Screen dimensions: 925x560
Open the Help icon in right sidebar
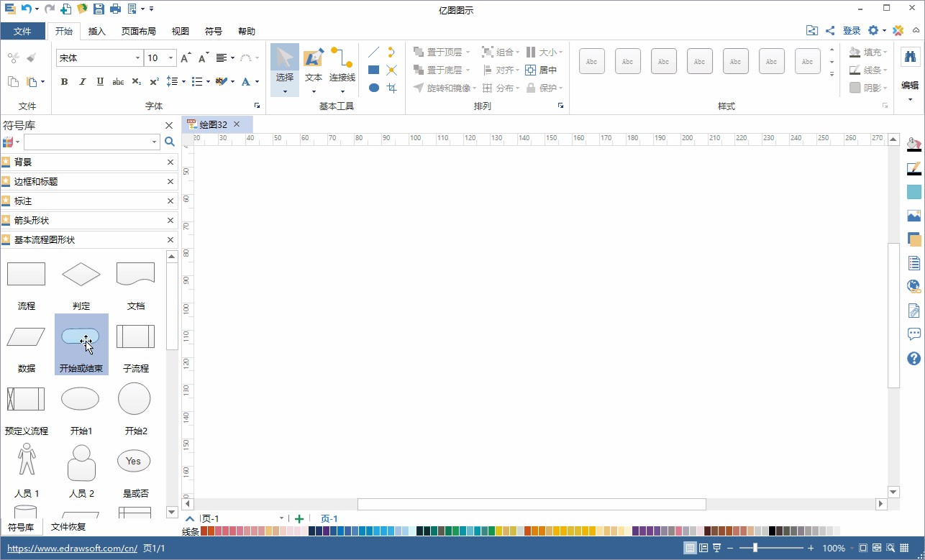pyautogui.click(x=913, y=358)
